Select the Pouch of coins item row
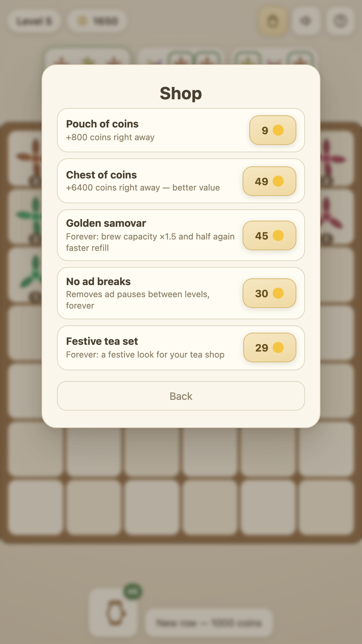The height and width of the screenshot is (644, 362). click(181, 130)
